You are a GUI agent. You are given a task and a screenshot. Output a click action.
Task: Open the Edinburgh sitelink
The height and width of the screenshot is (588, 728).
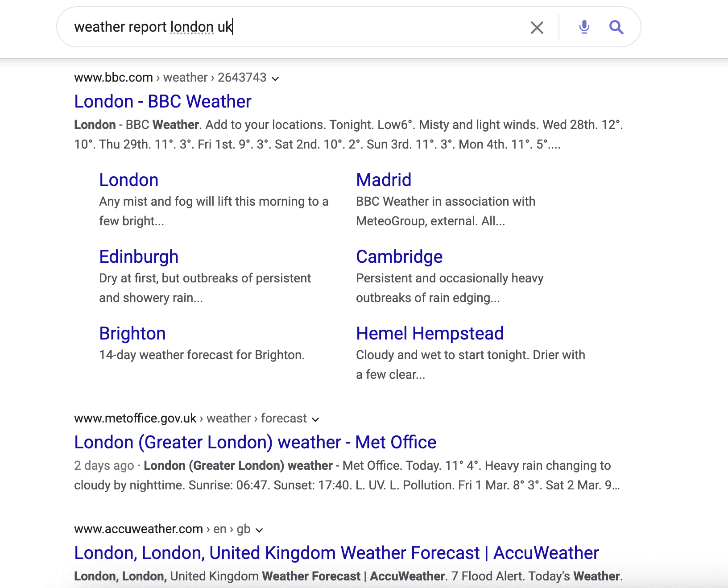click(x=138, y=257)
